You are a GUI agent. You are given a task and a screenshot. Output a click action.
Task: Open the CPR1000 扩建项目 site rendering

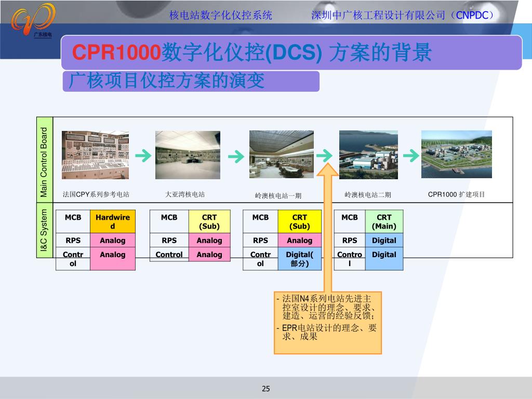tap(456, 154)
